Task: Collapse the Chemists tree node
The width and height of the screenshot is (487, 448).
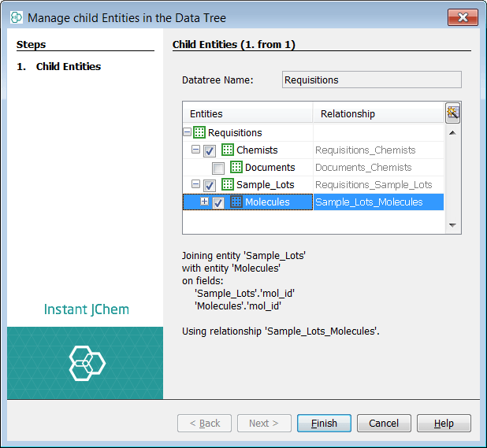Action: (x=195, y=150)
